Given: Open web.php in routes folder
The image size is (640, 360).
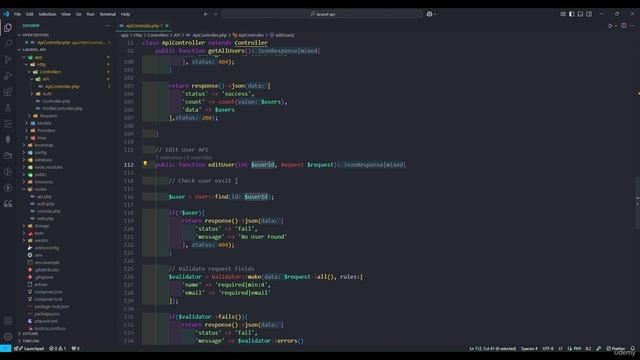Looking at the screenshot, I should pos(45,219).
